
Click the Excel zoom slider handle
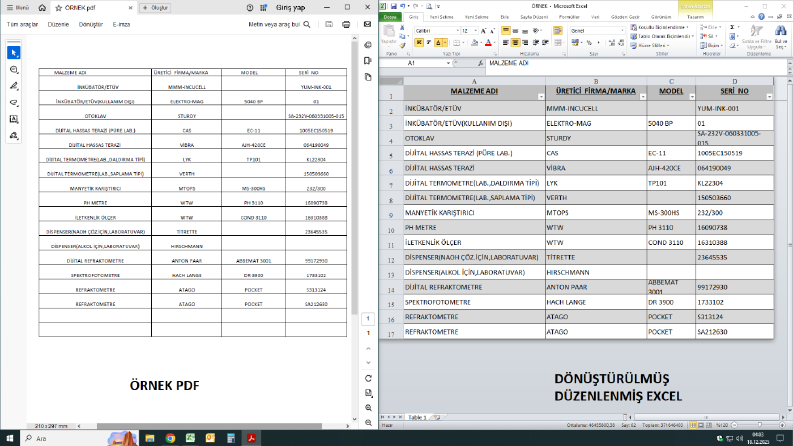click(x=759, y=425)
